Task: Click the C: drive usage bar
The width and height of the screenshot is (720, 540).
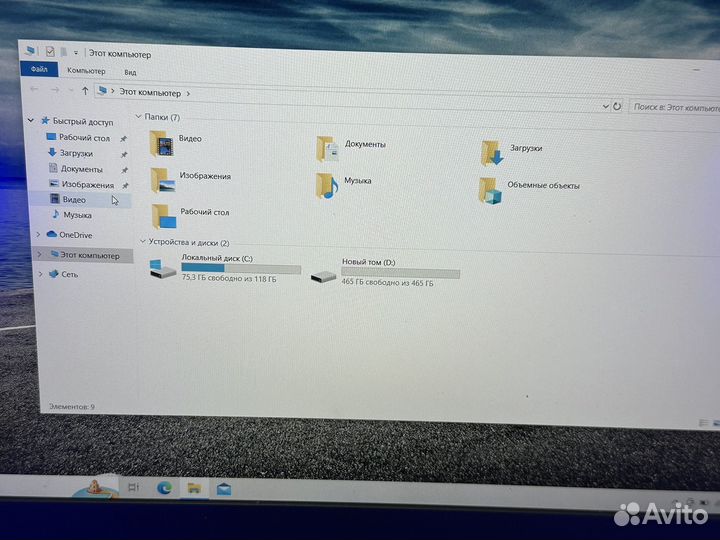Action: tap(241, 269)
